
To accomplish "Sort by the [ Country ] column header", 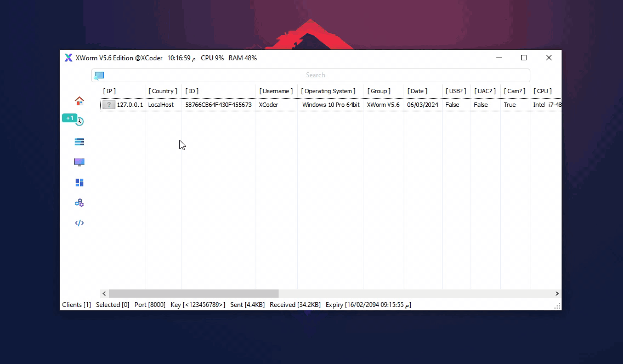I will point(162,91).
